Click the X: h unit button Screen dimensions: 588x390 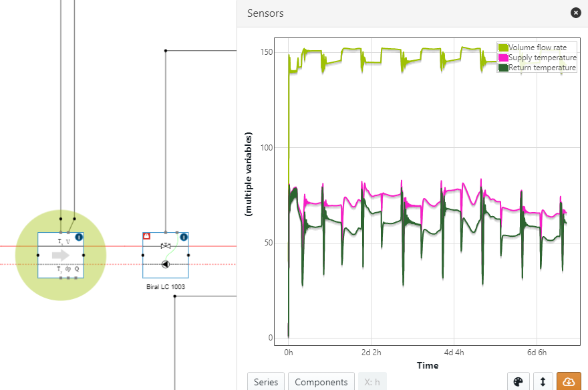(372, 382)
